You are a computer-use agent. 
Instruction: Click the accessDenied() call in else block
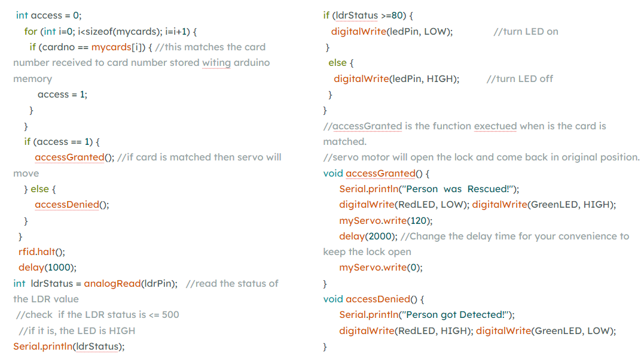[x=72, y=205]
